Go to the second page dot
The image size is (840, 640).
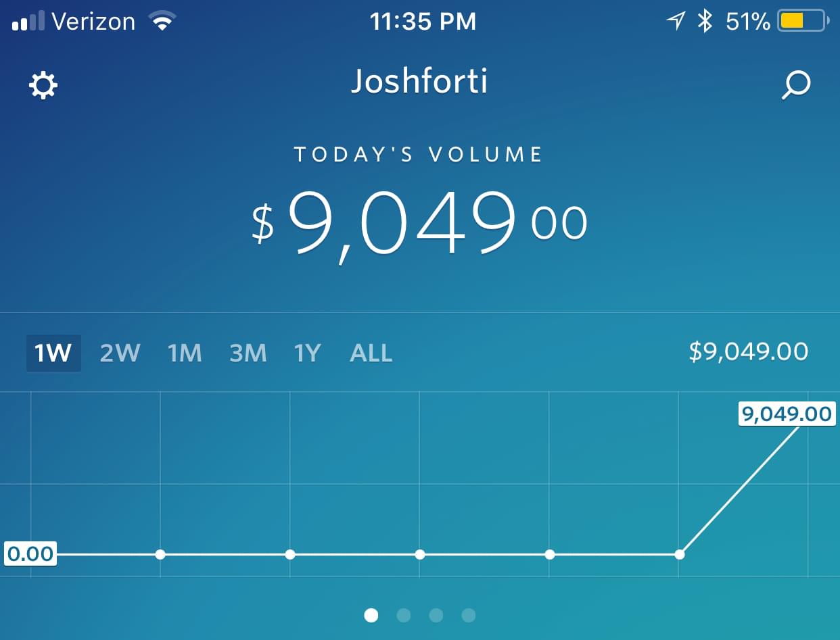[x=404, y=615]
